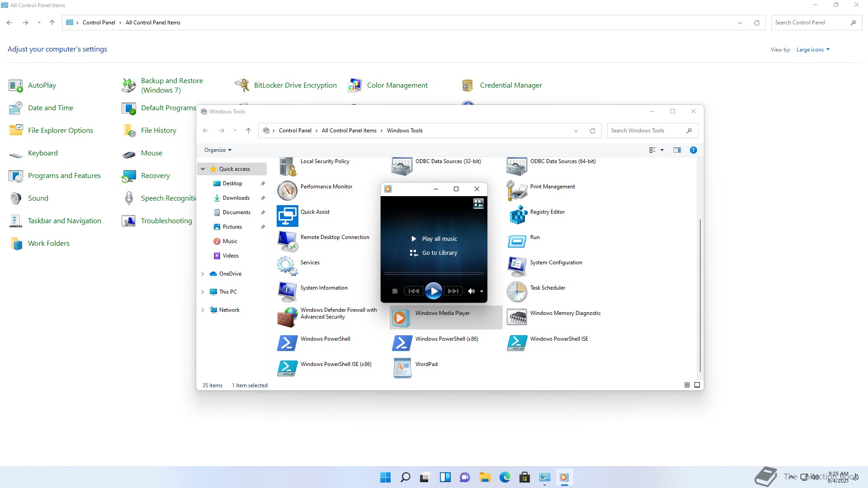The width and height of the screenshot is (868, 488).
Task: Open the volume dropdown arrow in media player
Action: pos(481,291)
